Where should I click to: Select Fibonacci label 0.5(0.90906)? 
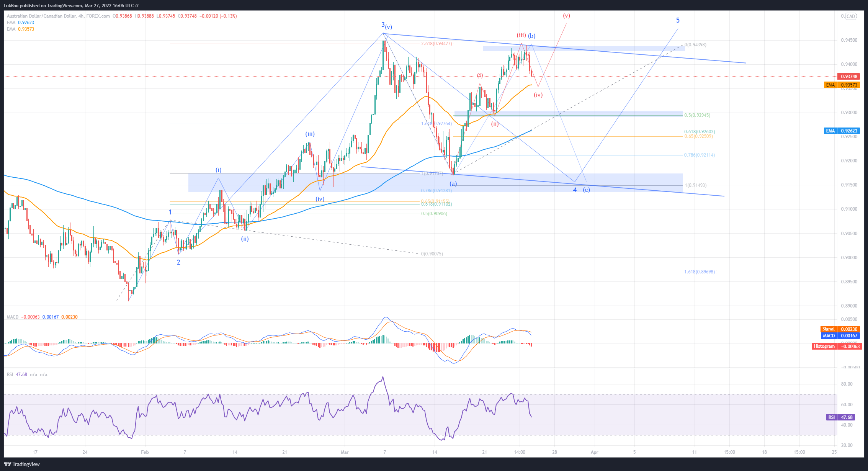coord(434,214)
